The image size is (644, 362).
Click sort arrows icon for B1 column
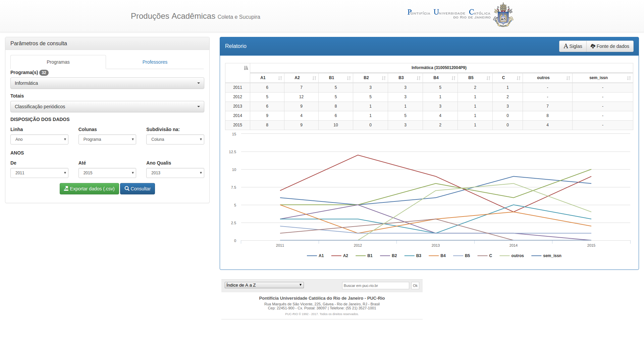pos(349,78)
